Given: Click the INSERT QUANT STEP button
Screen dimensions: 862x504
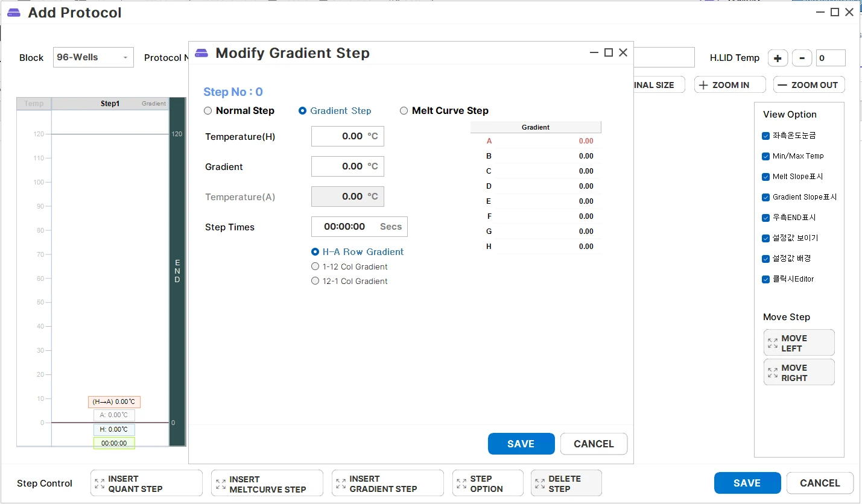Looking at the screenshot, I should [x=147, y=484].
